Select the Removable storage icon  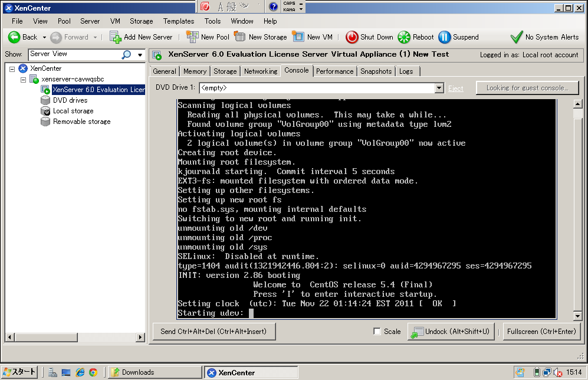click(x=45, y=122)
